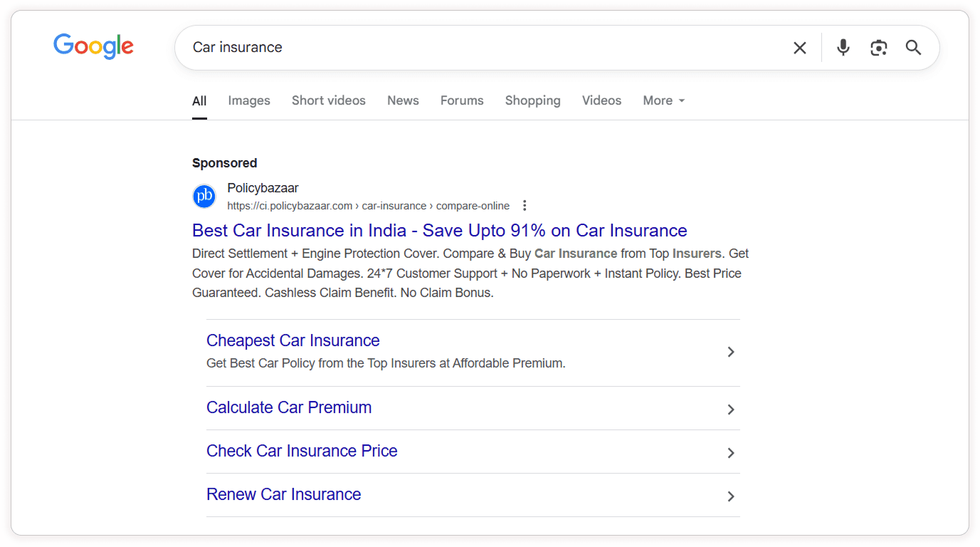Click the ad description starting with Direct Settlement
Image resolution: width=980 pixels, height=547 pixels.
point(470,273)
